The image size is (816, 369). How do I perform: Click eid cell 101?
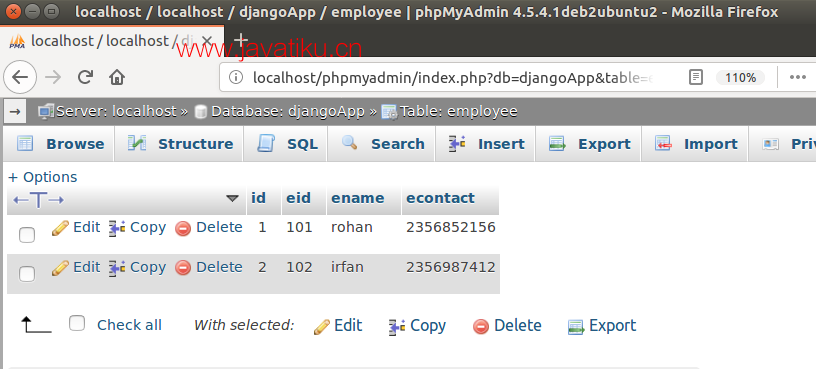(x=299, y=227)
